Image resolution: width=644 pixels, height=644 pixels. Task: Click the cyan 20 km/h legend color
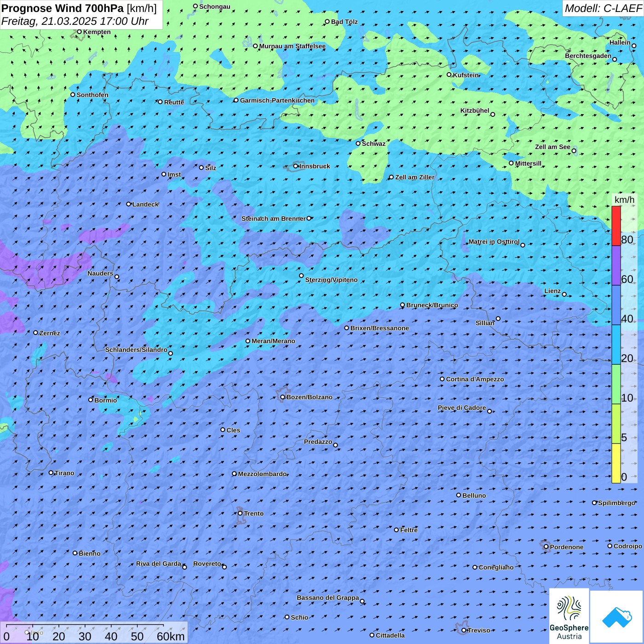click(616, 345)
